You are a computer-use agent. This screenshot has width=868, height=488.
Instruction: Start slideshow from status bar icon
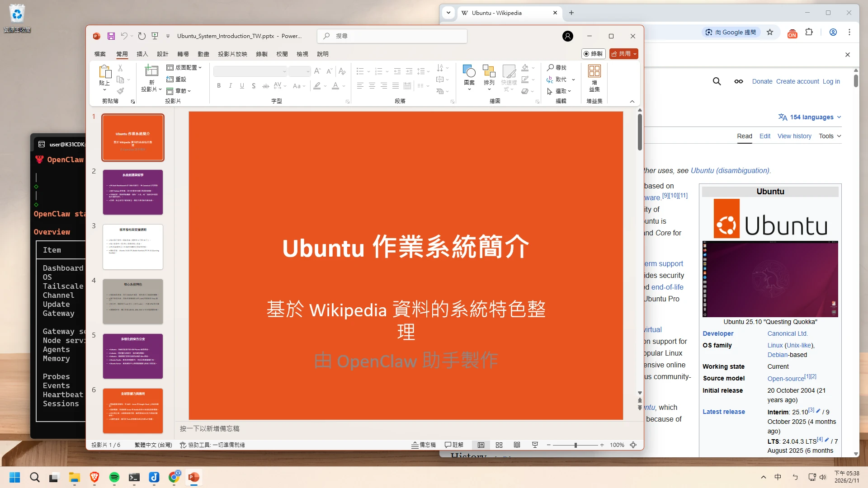point(535,445)
